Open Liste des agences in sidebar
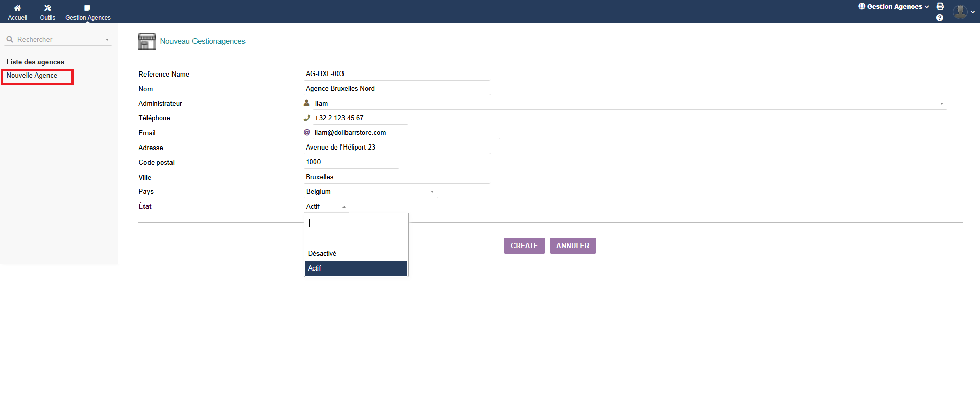The image size is (980, 417). 35,62
